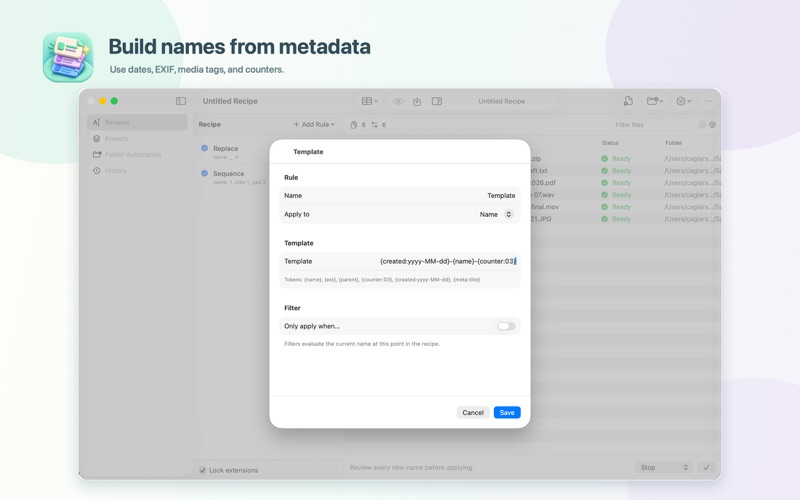Image resolution: width=800 pixels, height=500 pixels.
Task: Select the 026.pdf file row name
Action: (x=543, y=183)
